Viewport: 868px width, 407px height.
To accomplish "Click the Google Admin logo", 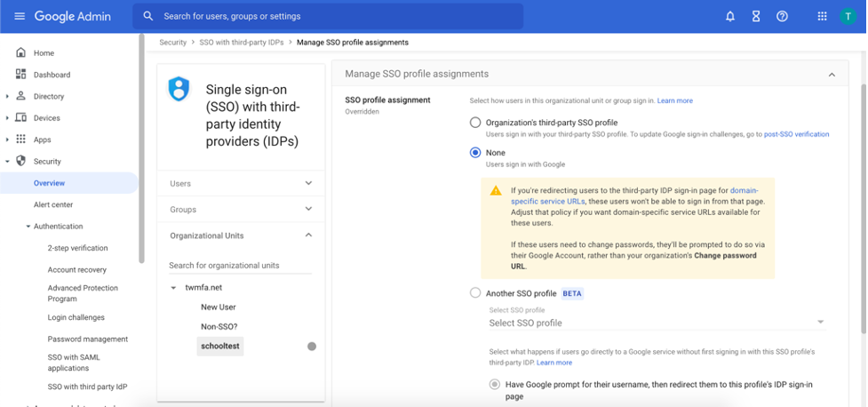I will pos(73,16).
